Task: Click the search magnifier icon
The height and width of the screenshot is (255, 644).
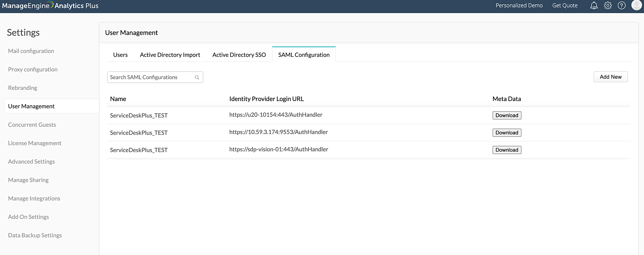Action: (197, 77)
